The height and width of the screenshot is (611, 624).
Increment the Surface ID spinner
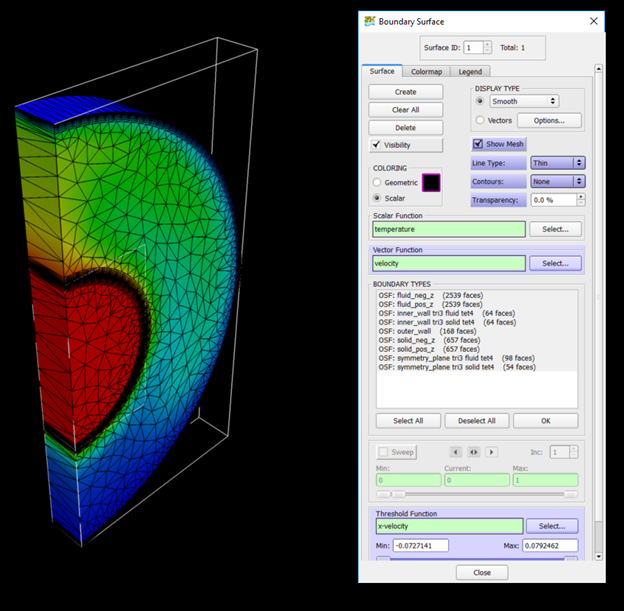487,43
